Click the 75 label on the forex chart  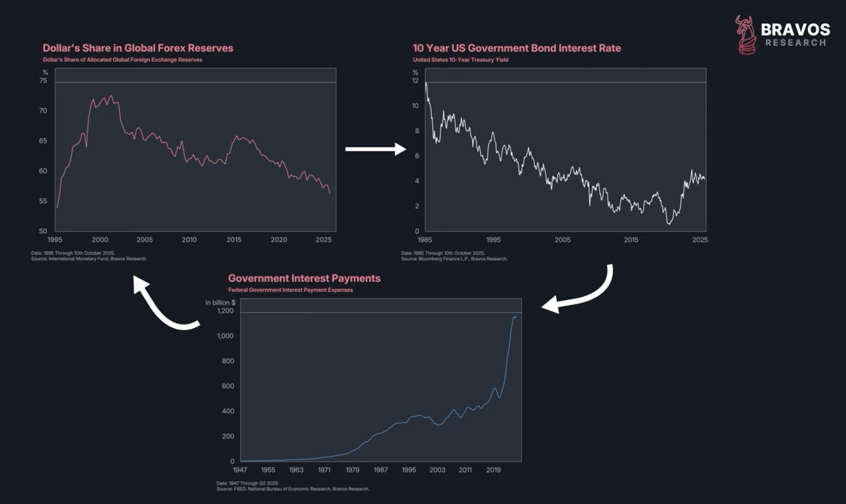click(x=44, y=81)
